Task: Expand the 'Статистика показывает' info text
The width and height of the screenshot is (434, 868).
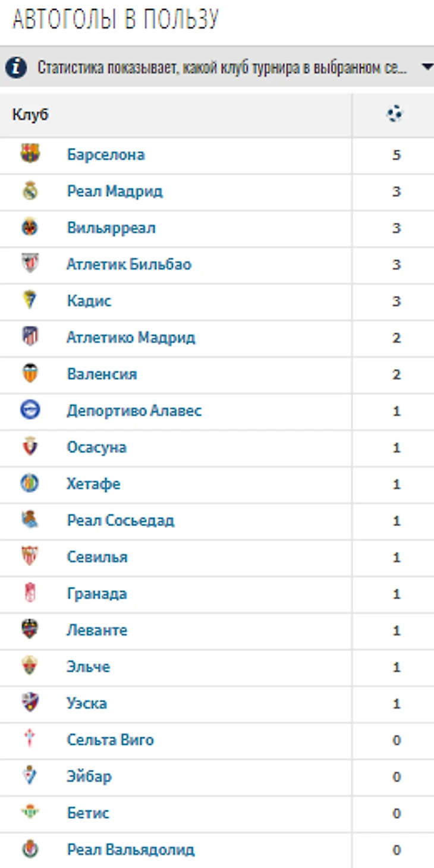Action: (222, 67)
